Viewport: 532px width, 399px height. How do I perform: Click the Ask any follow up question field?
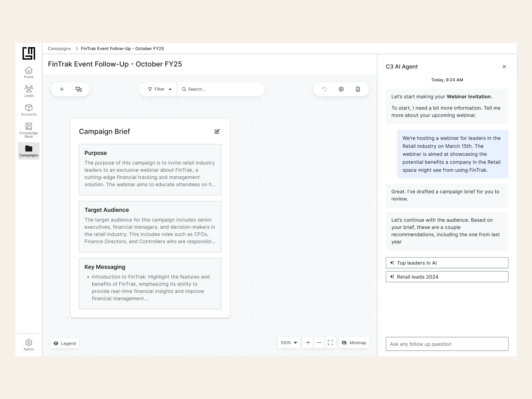tap(447, 344)
